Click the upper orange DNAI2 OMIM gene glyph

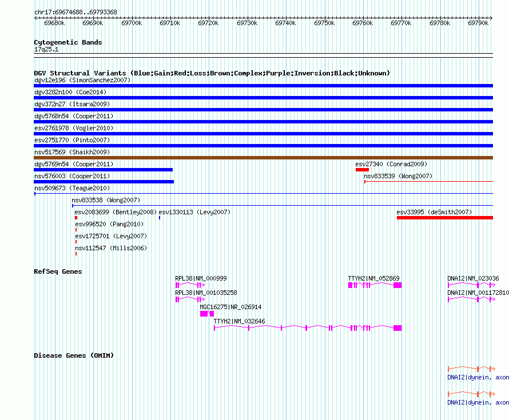pyautogui.click(x=471, y=369)
